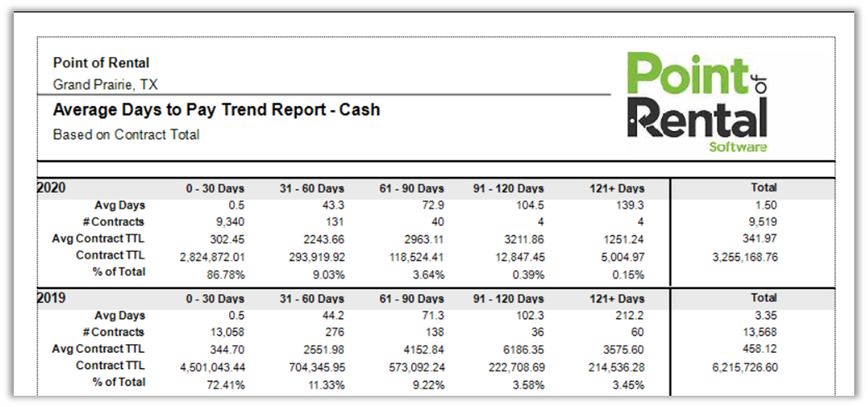Screen dimensions: 868x407
Task: Click the 72.41% percent of total cell
Action: (x=225, y=383)
